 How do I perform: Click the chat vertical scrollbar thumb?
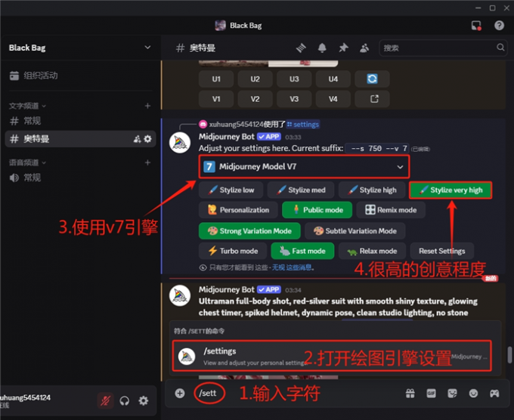coord(509,355)
